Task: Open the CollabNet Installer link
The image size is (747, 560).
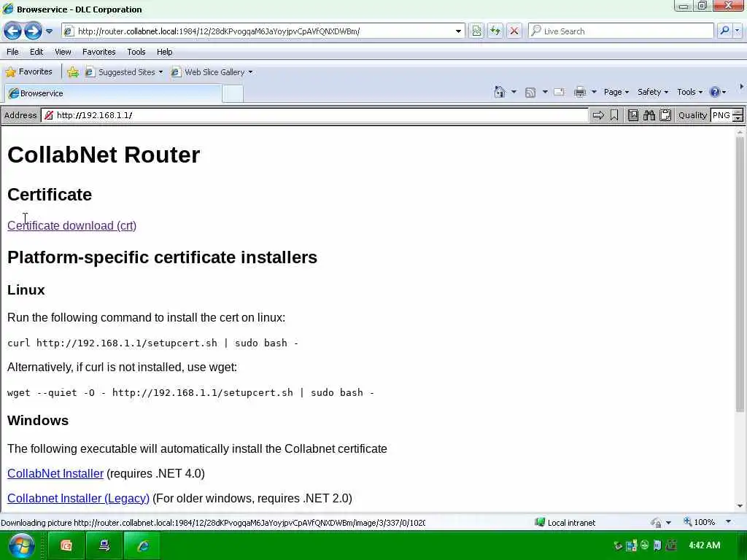Action: click(x=55, y=473)
